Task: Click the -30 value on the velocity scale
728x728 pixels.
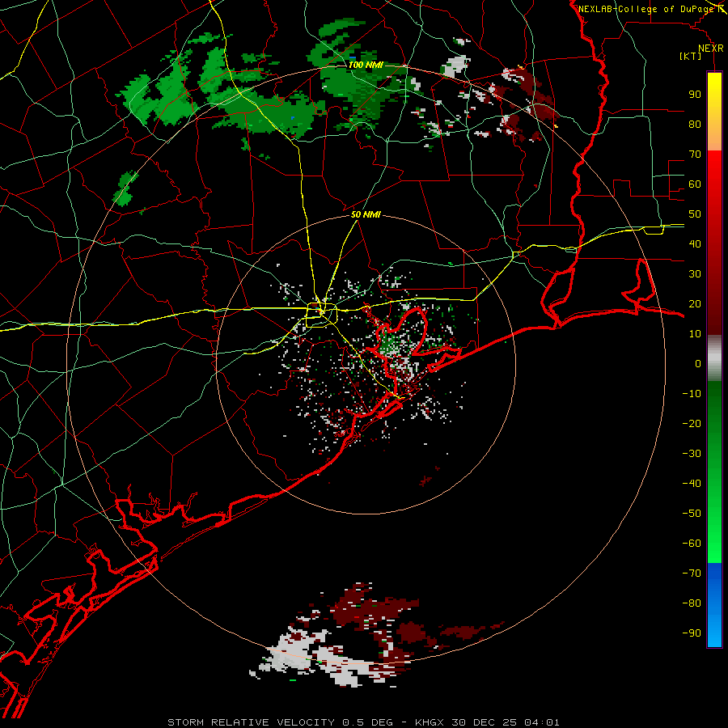Action: click(692, 454)
